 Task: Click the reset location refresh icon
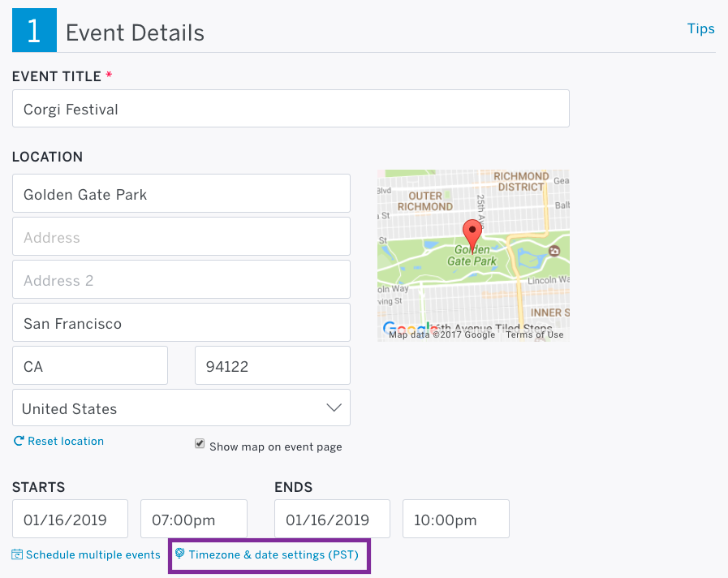[19, 441]
